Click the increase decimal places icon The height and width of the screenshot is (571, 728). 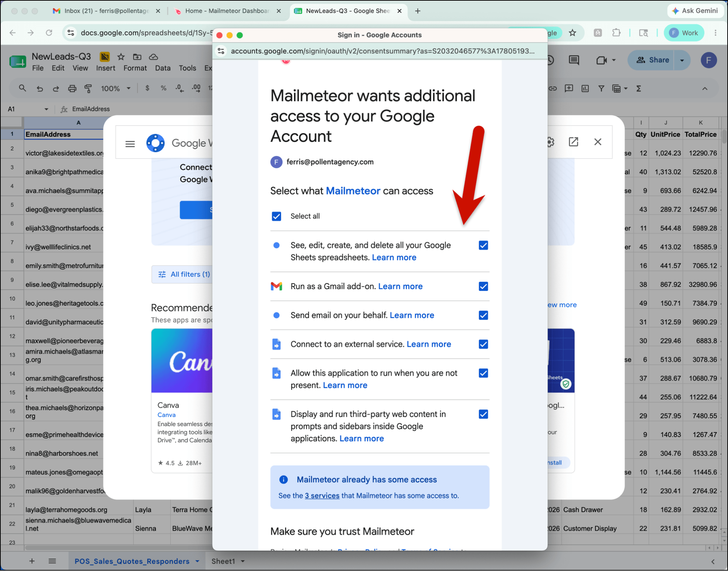point(196,88)
